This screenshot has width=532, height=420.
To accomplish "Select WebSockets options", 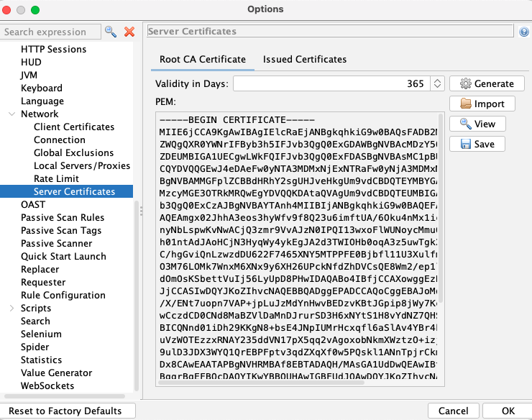I will pyautogui.click(x=47, y=385).
